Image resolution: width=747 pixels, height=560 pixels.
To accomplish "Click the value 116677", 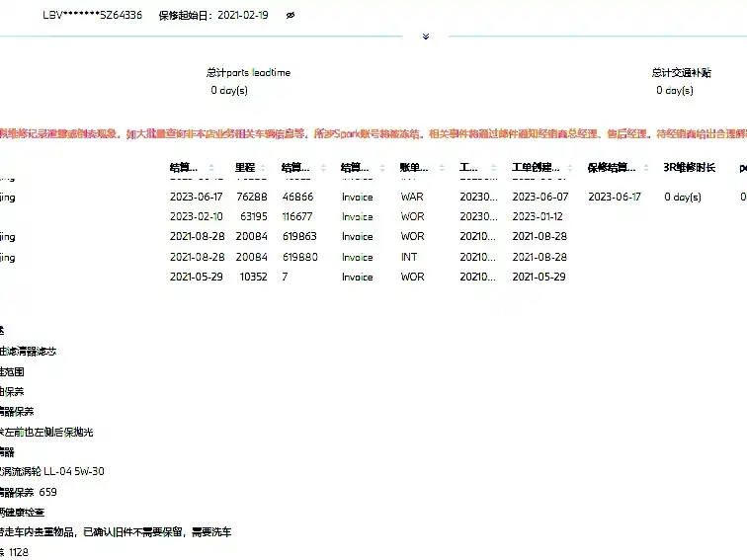I will pyautogui.click(x=297, y=216).
